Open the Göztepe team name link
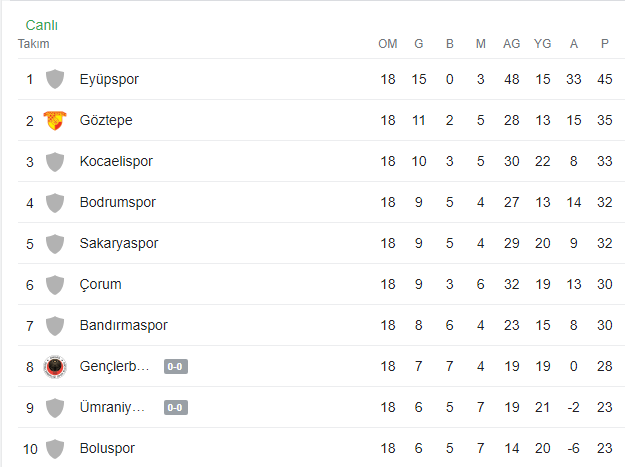This screenshot has width=625, height=467. pyautogui.click(x=106, y=120)
